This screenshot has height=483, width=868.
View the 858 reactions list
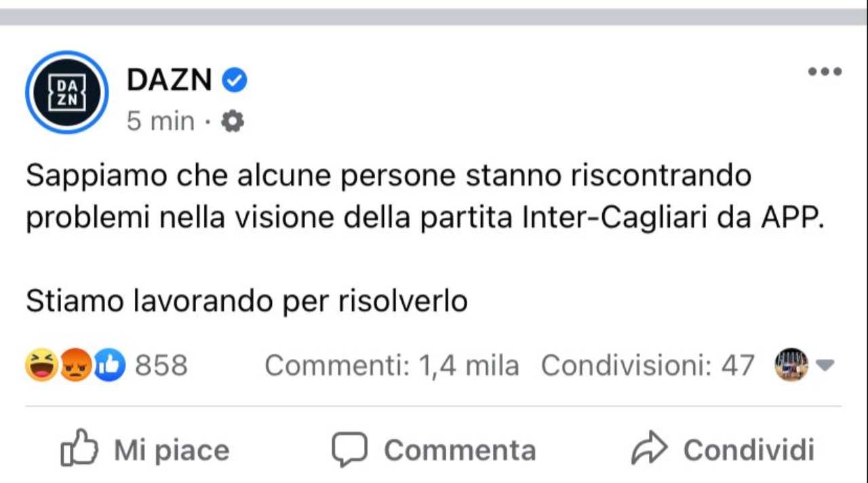click(161, 366)
